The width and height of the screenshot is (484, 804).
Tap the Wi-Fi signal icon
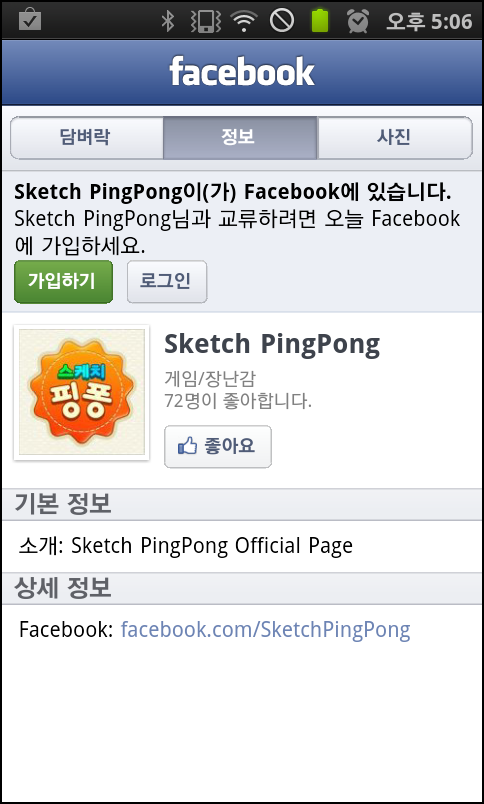tap(244, 21)
